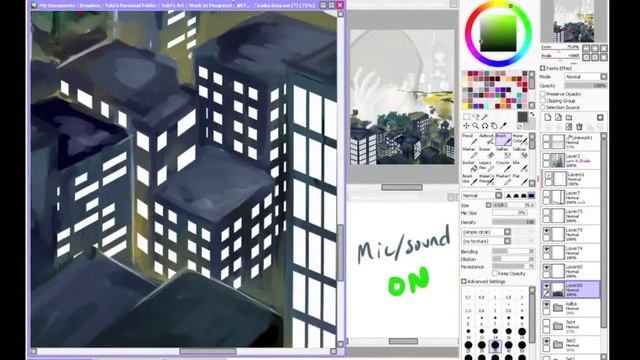The height and width of the screenshot is (360, 640).
Task: Select the Layer2 Lumi & Shade layer
Action: pos(571,160)
